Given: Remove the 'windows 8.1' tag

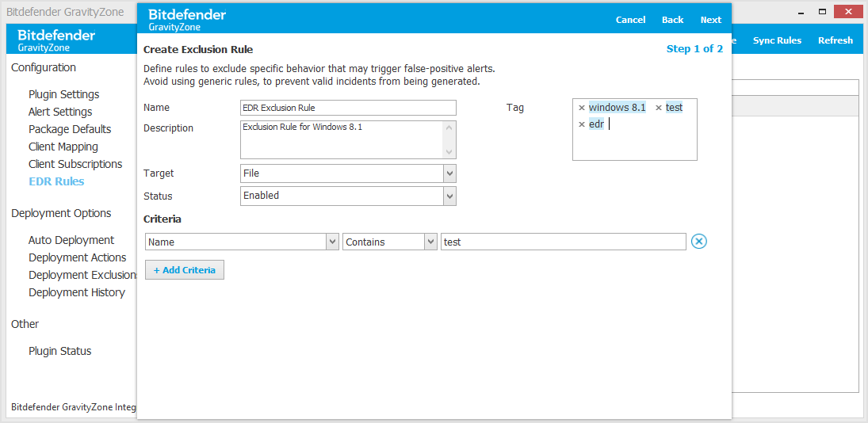Looking at the screenshot, I should point(581,108).
